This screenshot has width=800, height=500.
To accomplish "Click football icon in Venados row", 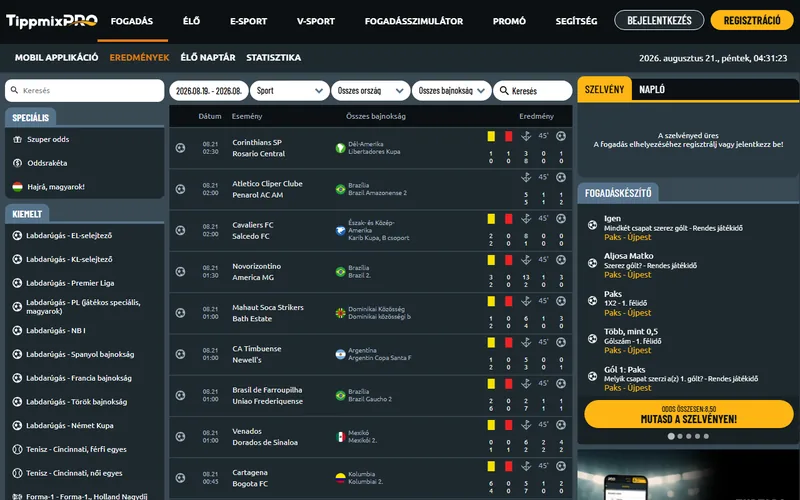I will pos(180,437).
